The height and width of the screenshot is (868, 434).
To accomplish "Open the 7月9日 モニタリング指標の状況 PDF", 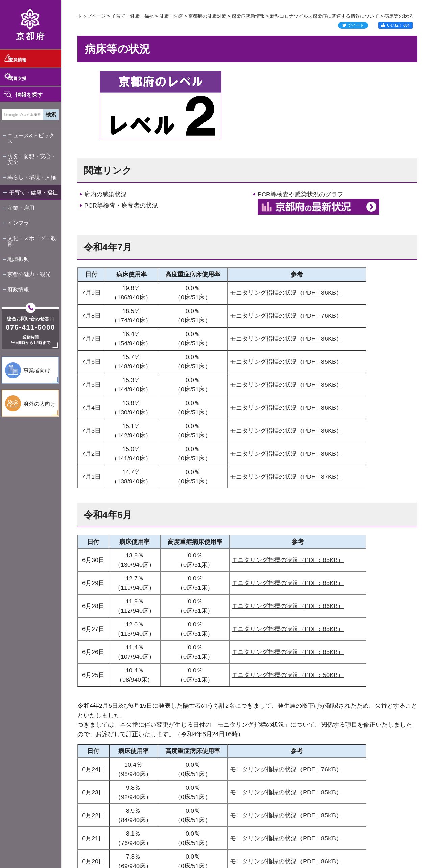I will tap(286, 293).
